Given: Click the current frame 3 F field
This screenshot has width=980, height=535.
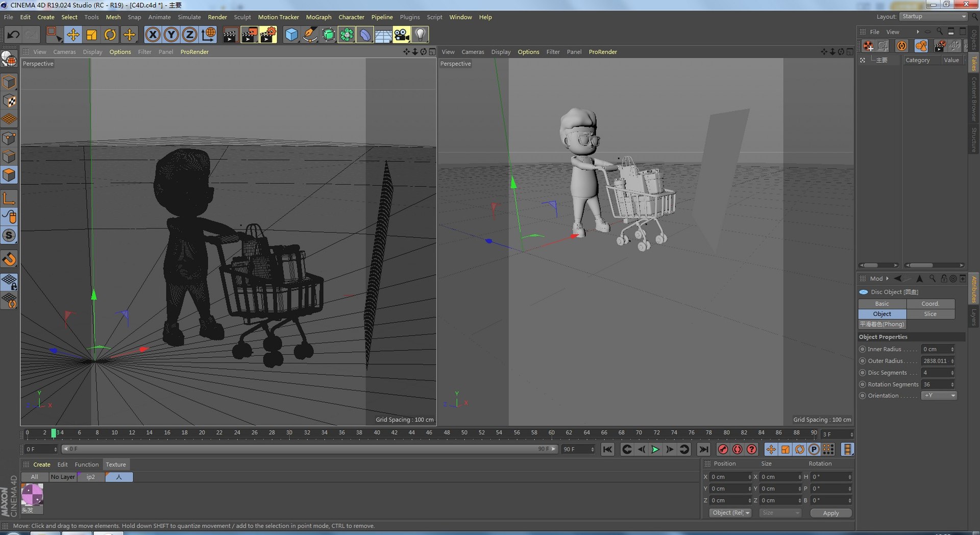Looking at the screenshot, I should pyautogui.click(x=837, y=434).
